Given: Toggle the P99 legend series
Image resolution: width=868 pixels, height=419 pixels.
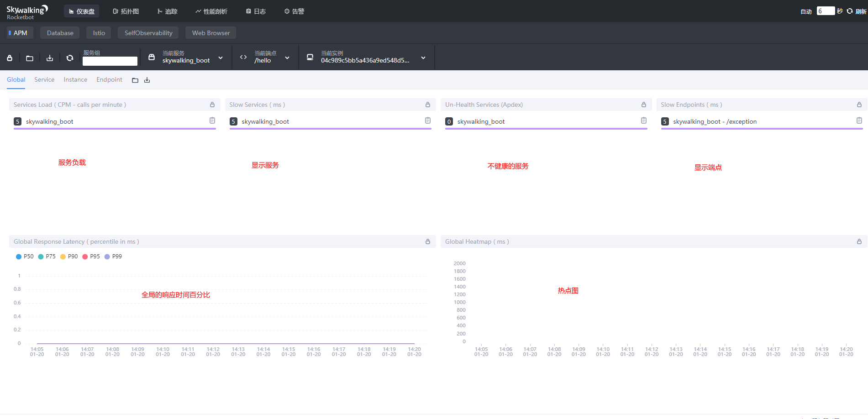Looking at the screenshot, I should click(x=113, y=257).
